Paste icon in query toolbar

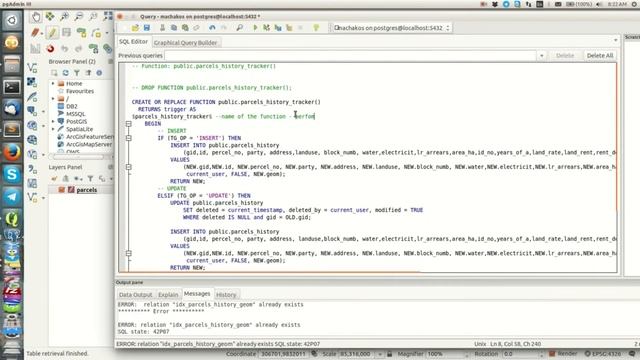pos(185,28)
